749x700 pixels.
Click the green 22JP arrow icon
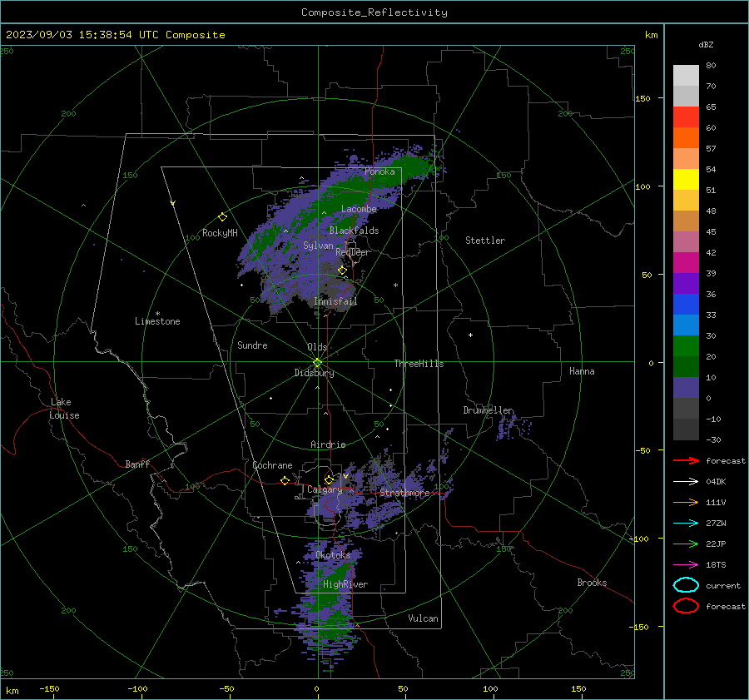[x=686, y=544]
